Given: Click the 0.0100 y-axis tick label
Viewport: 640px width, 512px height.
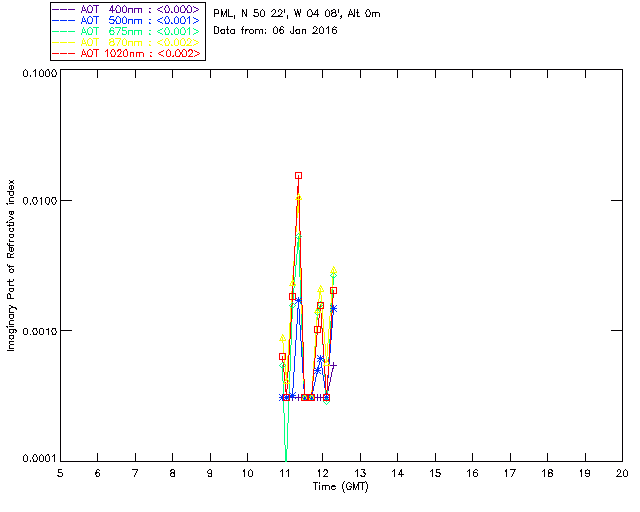Looking at the screenshot, I should click(x=40, y=200).
